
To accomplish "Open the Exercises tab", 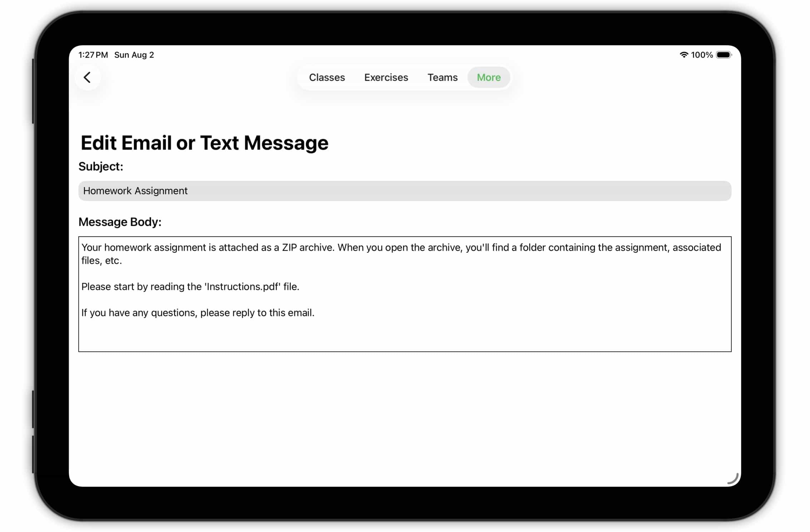I will pos(386,77).
